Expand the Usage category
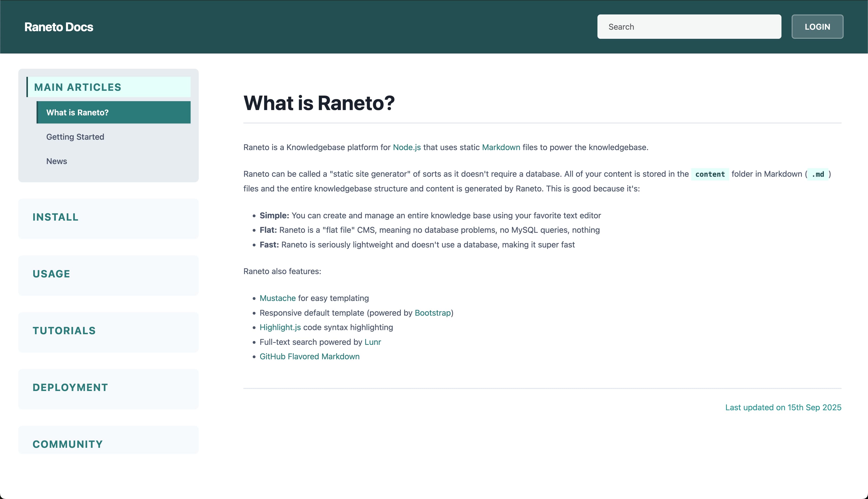This screenshot has width=868, height=499. (52, 274)
